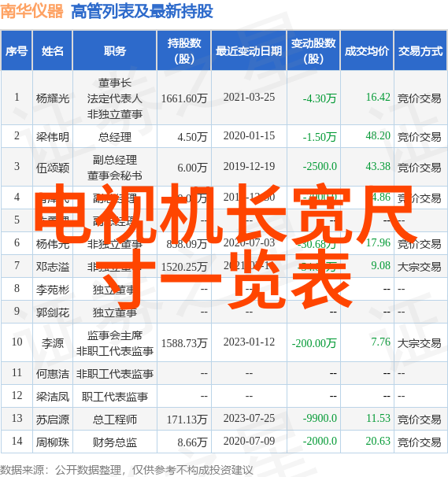Select the 最近变动日期 column header

pos(249,50)
